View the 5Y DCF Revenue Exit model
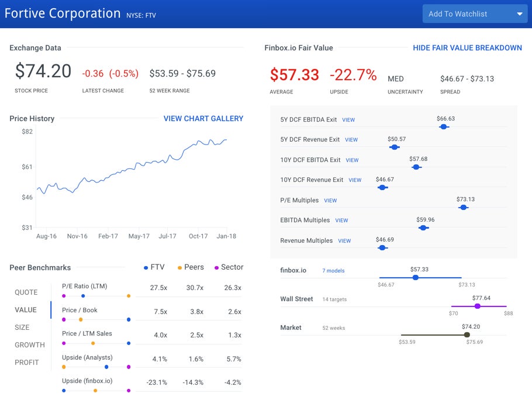The height and width of the screenshot is (403, 532). 351,140
